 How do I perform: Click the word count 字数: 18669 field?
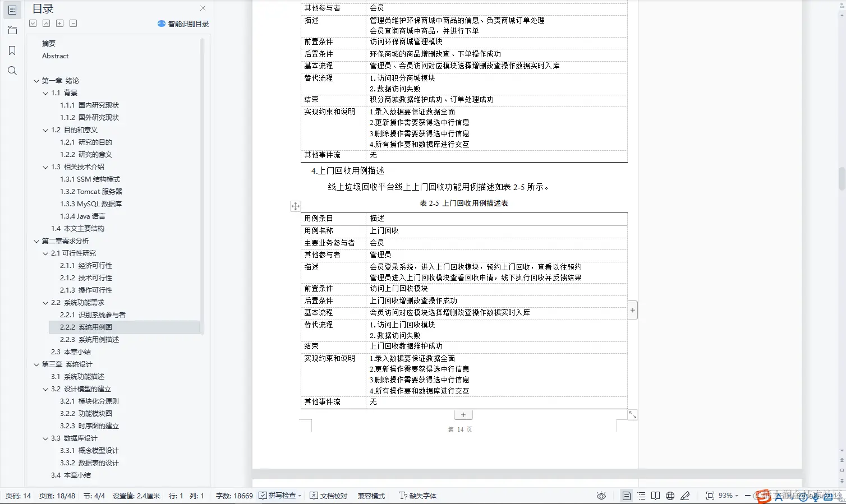234,496
